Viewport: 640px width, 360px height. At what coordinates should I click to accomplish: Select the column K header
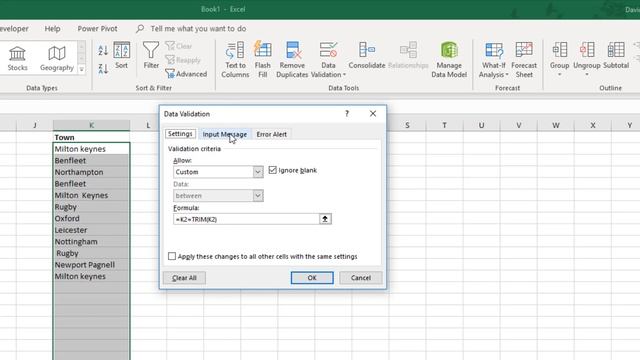[x=91, y=125]
